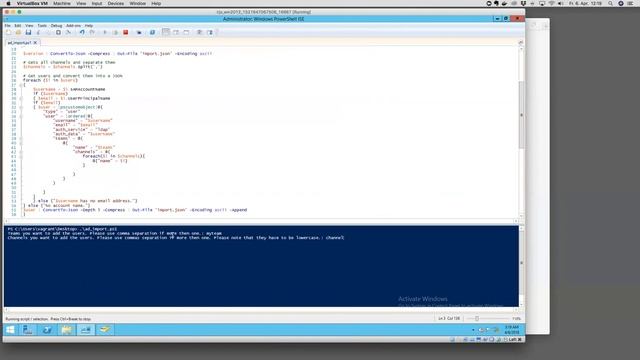The image size is (640, 360).
Task: Open Spotlight search in the Mac menu bar
Action: 610,3
